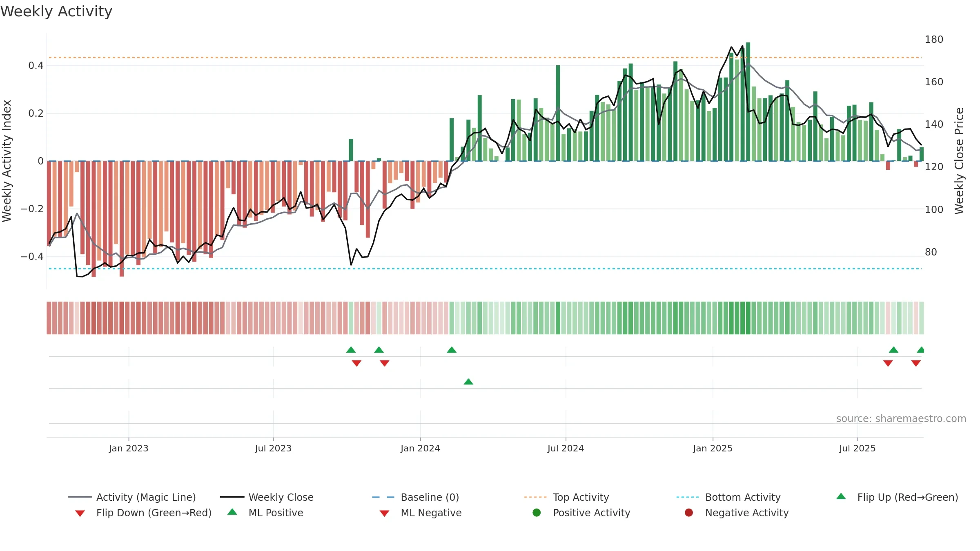The height and width of the screenshot is (551, 980).
Task: Toggle the Flip Up (Red→Green) legend entry
Action: [x=897, y=497]
